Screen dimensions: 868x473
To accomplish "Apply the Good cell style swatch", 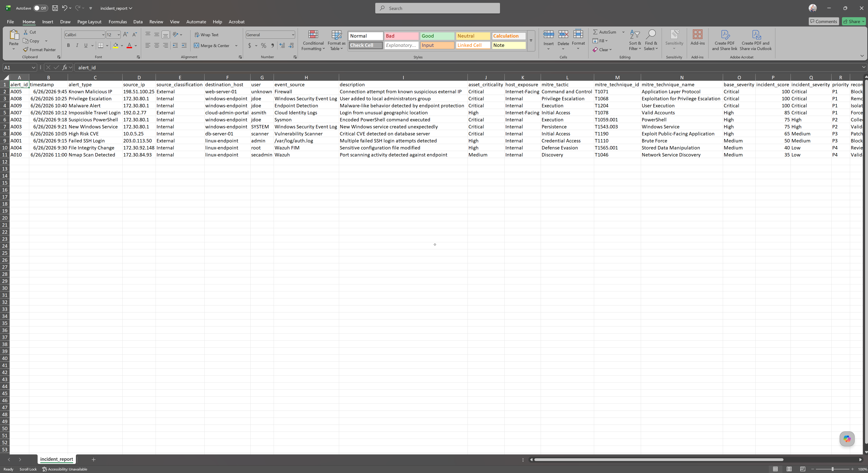I will click(x=437, y=36).
